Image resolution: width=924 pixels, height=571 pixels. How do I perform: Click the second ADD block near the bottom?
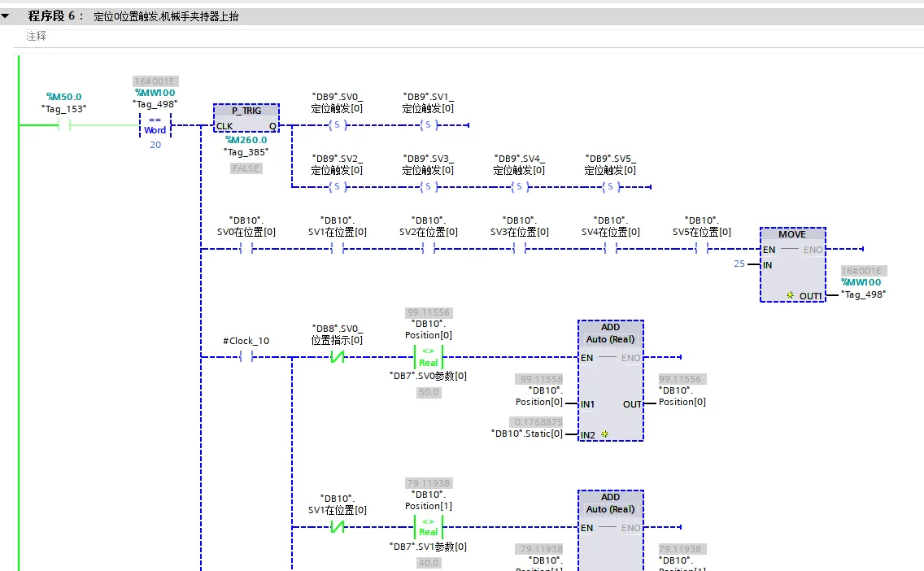click(611, 530)
